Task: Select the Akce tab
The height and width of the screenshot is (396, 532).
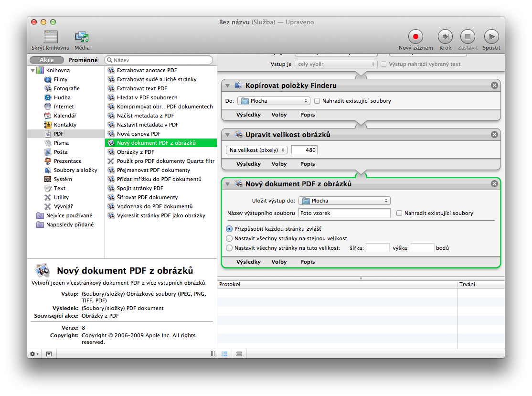Action: 47,60
